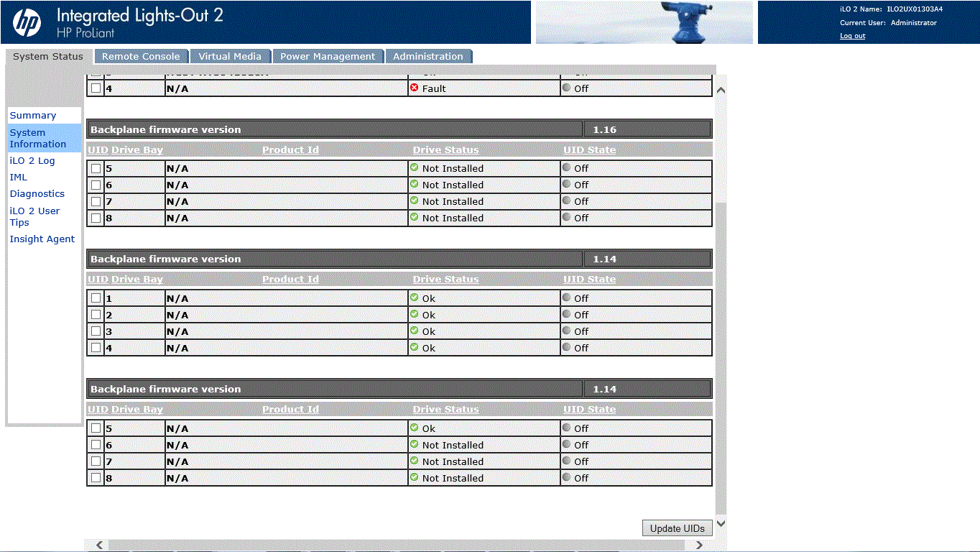Image resolution: width=980 pixels, height=552 pixels.
Task: Go to the Administration tab
Action: [x=428, y=56]
